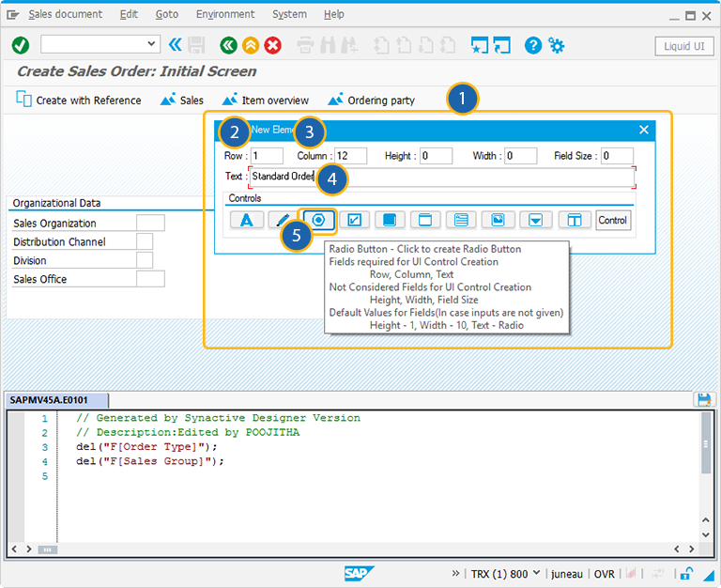The image size is (721, 588).
Task: Click the Row input field
Action: (267, 156)
